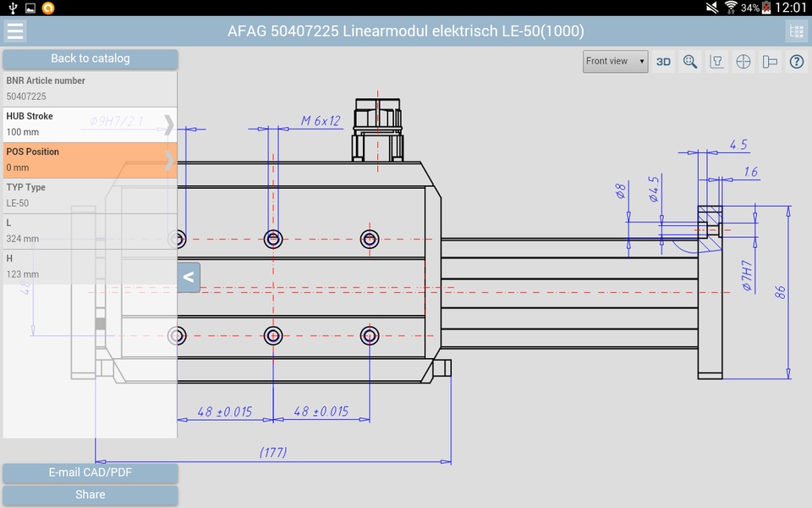This screenshot has width=812, height=508.
Task: Tap the muted sound status icon
Action: point(712,8)
